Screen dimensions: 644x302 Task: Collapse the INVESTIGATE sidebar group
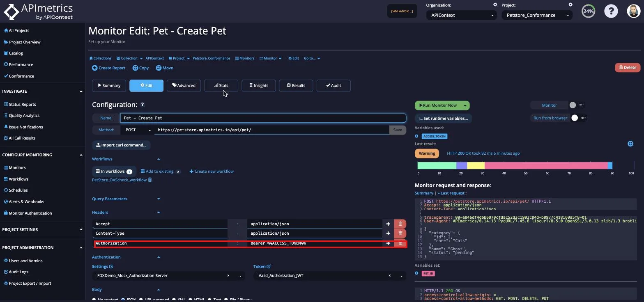[x=81, y=91]
